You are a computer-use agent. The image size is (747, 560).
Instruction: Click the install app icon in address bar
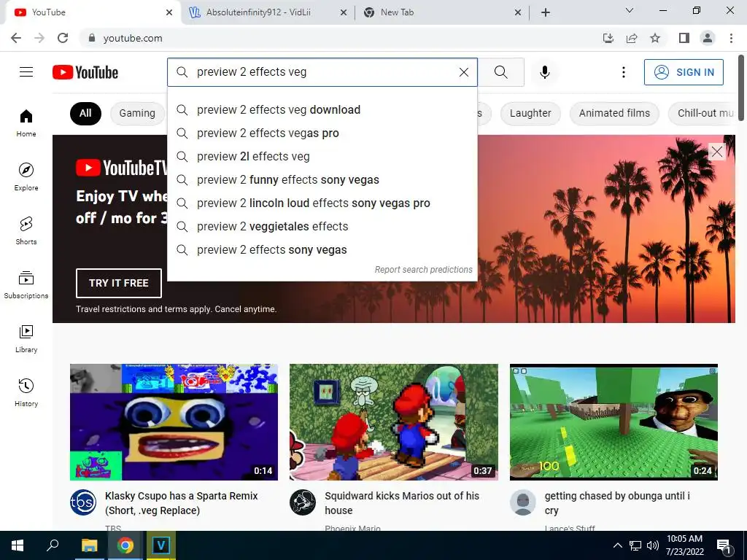pos(608,38)
